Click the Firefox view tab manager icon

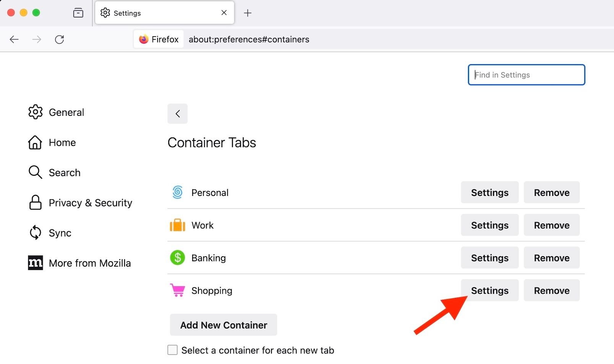click(78, 13)
